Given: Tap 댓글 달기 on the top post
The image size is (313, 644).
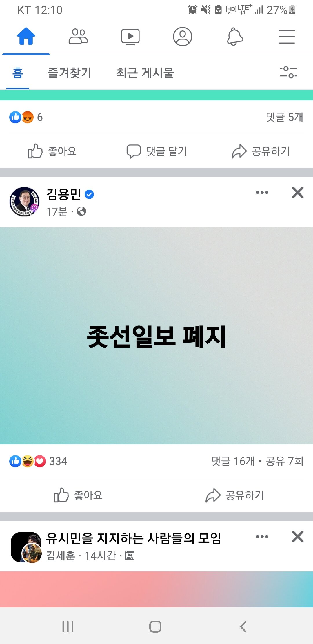Looking at the screenshot, I should coord(156,151).
